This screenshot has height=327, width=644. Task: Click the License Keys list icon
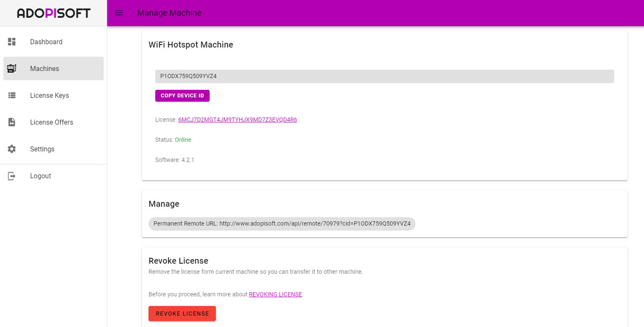12,95
